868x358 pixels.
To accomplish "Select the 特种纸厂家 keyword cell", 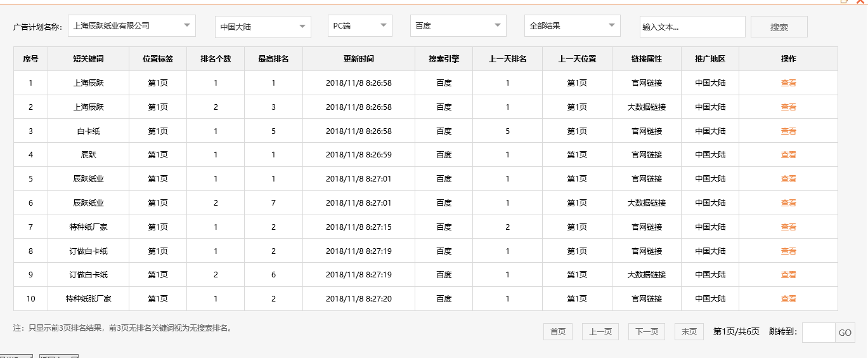I will (88, 227).
